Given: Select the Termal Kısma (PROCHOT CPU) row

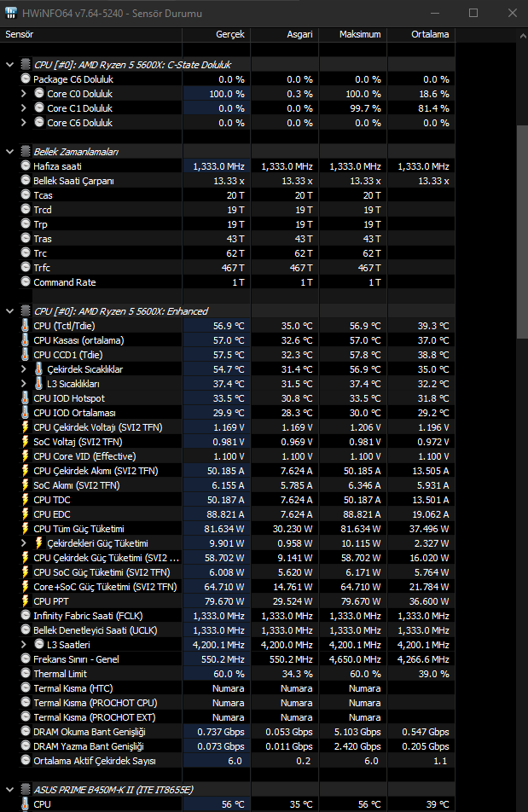Looking at the screenshot, I should tap(228, 702).
